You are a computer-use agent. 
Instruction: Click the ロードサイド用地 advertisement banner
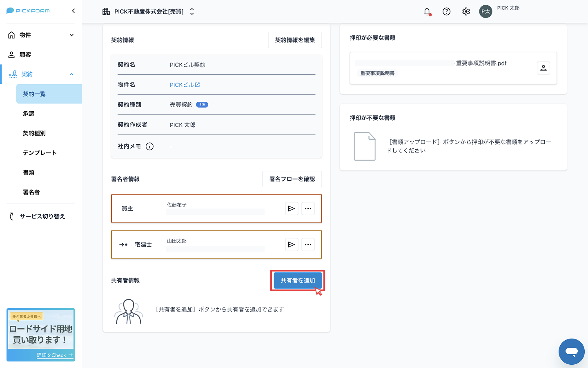point(41,335)
